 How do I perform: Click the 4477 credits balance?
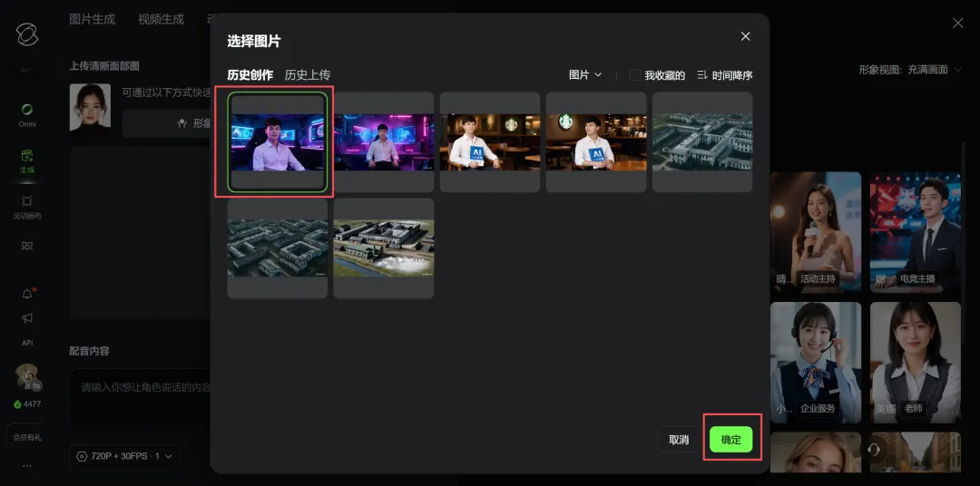27,404
